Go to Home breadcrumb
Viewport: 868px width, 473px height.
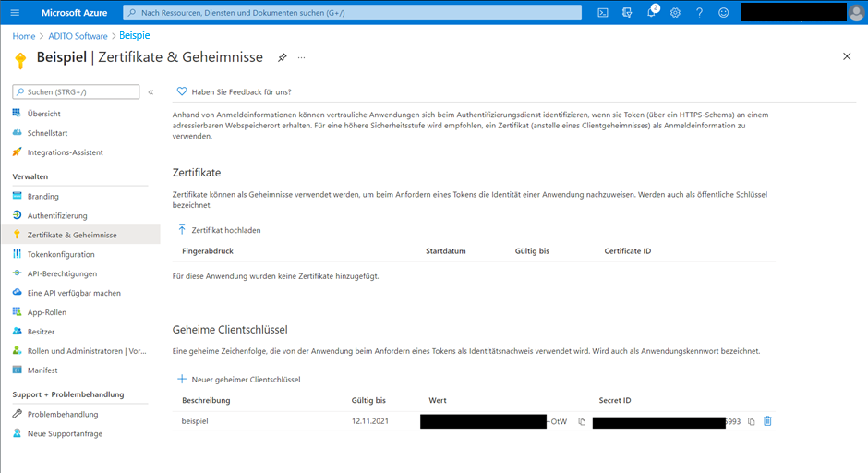click(24, 36)
